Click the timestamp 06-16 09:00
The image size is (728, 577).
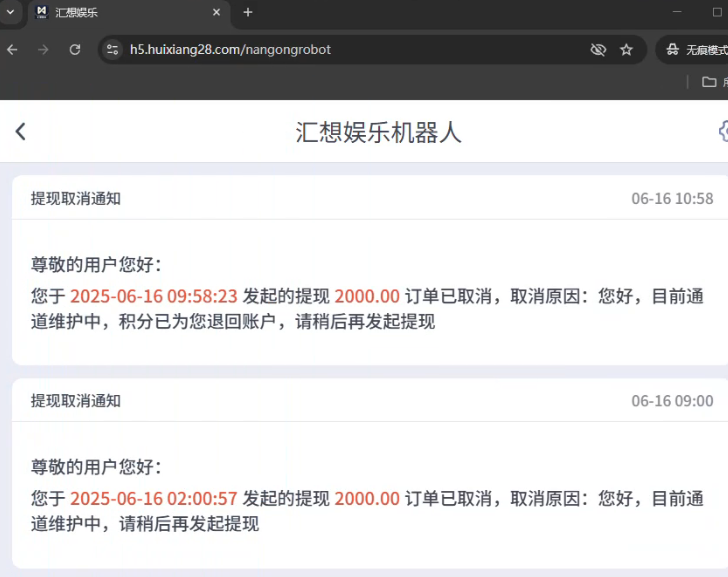pyautogui.click(x=672, y=401)
